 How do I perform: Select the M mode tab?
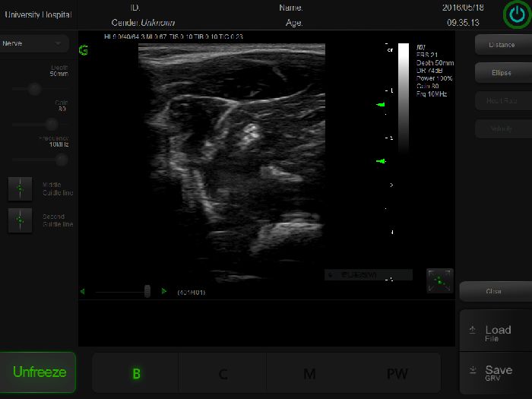coord(309,373)
